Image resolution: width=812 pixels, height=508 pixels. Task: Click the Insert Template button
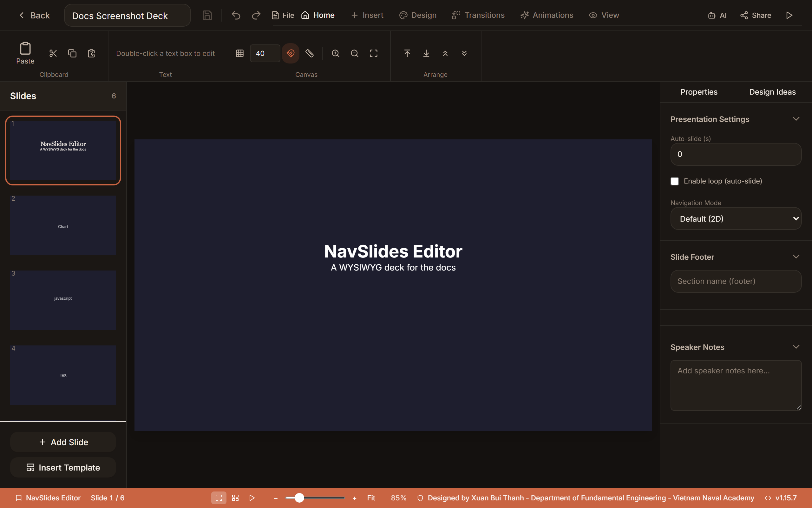pos(63,467)
